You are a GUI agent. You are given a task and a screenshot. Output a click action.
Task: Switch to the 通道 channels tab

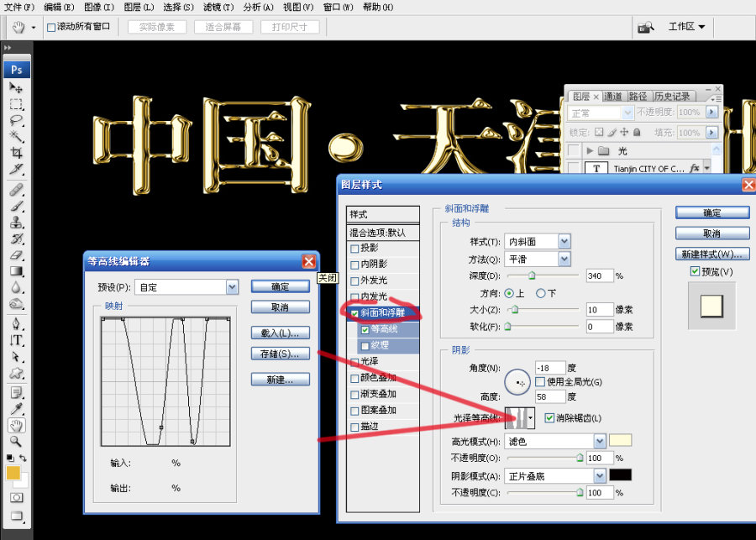(x=612, y=97)
